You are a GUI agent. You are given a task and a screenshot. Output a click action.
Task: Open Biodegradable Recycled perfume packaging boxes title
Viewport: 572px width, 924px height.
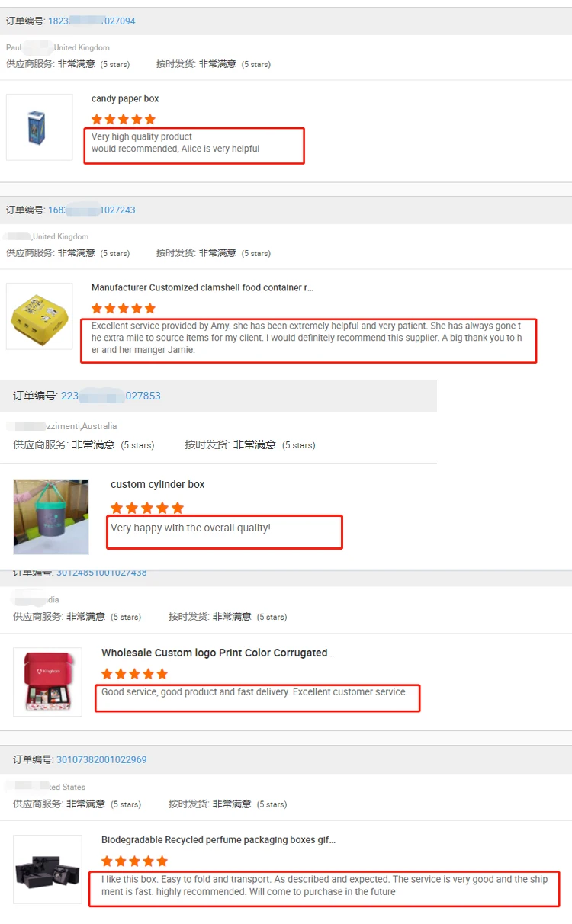[218, 839]
